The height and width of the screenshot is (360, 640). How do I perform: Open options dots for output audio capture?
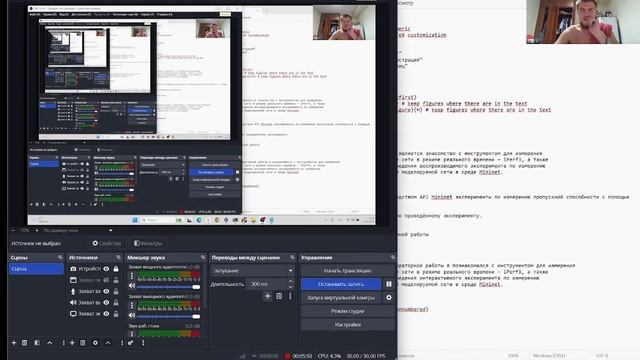click(132, 306)
